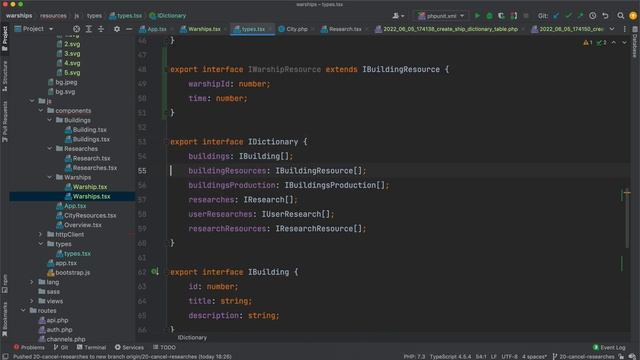Open Pull Requests side tool window
This screenshot has height=360, width=640.
[5, 122]
